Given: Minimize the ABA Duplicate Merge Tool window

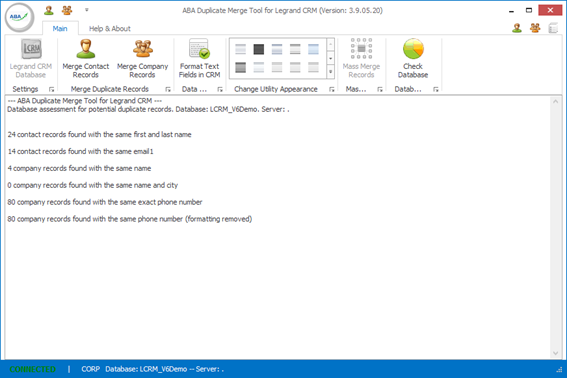Looking at the screenshot, I should [x=511, y=10].
